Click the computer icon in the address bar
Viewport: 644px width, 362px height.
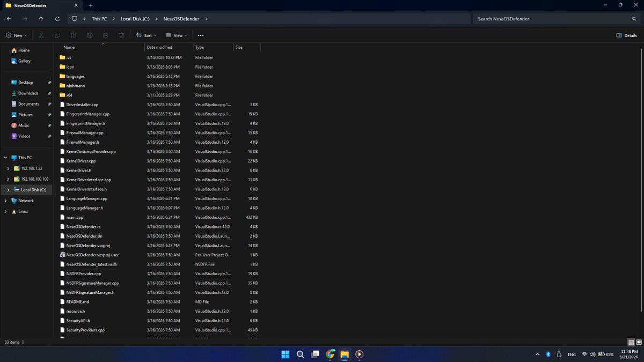[x=75, y=19]
